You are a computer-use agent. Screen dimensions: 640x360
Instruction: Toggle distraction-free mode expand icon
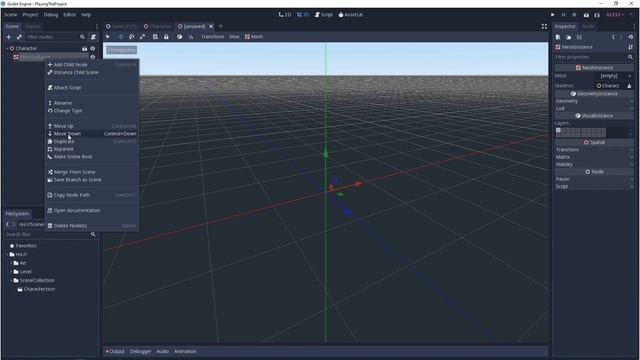(x=544, y=26)
